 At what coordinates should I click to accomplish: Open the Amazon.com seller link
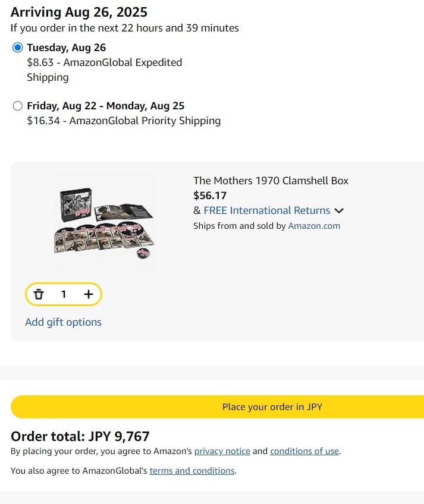[314, 226]
